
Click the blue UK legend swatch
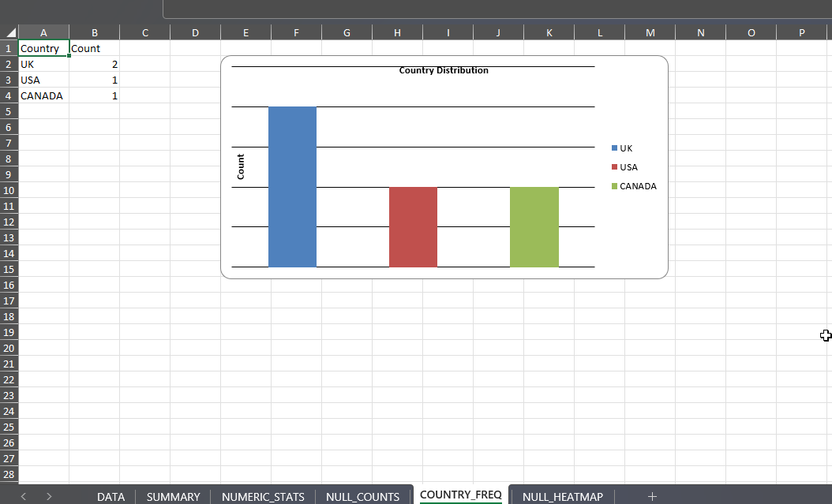[615, 148]
